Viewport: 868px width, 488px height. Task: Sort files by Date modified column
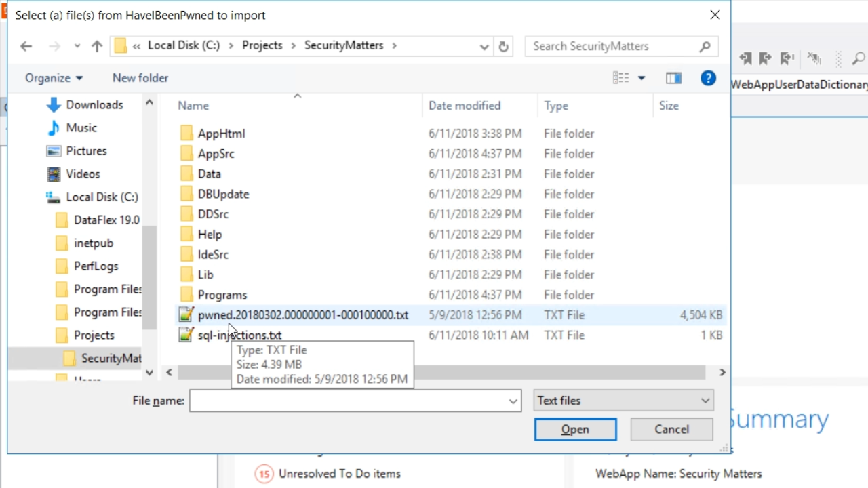tap(465, 106)
